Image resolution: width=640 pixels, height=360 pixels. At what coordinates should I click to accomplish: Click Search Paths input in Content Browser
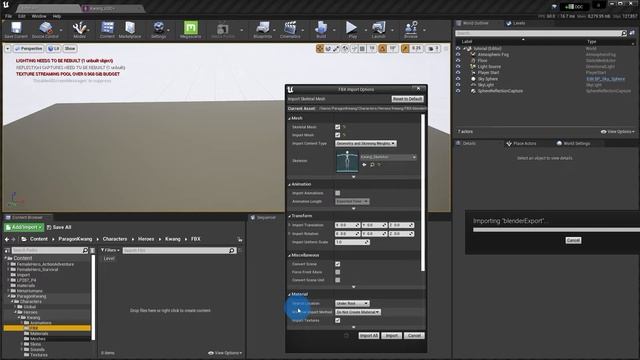(x=49, y=250)
